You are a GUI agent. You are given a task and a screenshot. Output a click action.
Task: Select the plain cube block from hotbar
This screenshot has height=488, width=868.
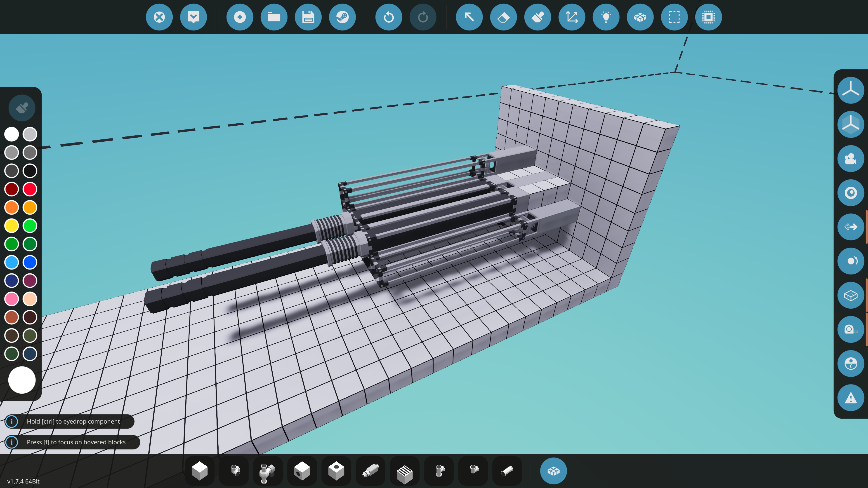tap(199, 471)
